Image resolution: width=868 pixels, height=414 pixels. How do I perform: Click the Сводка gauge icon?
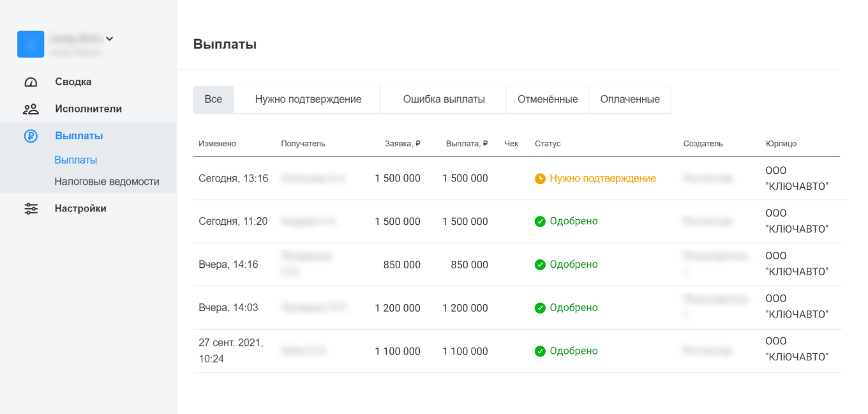(31, 82)
